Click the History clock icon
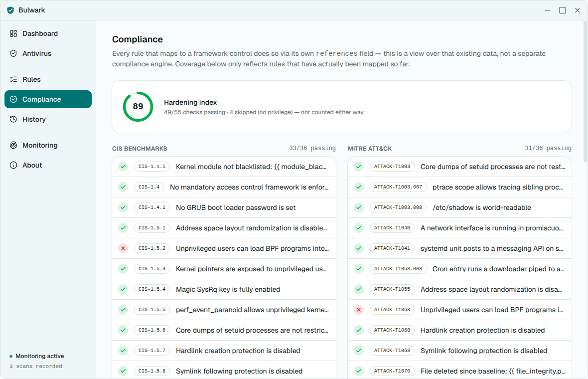 pos(13,119)
